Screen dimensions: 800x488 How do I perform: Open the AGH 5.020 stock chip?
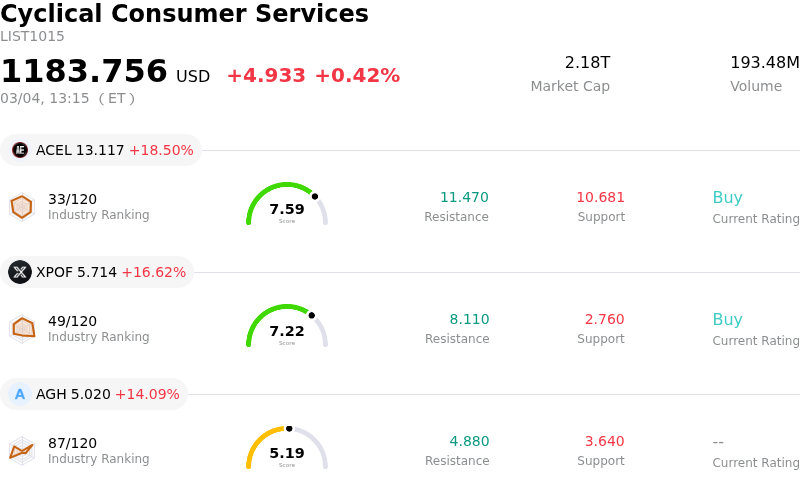point(95,394)
